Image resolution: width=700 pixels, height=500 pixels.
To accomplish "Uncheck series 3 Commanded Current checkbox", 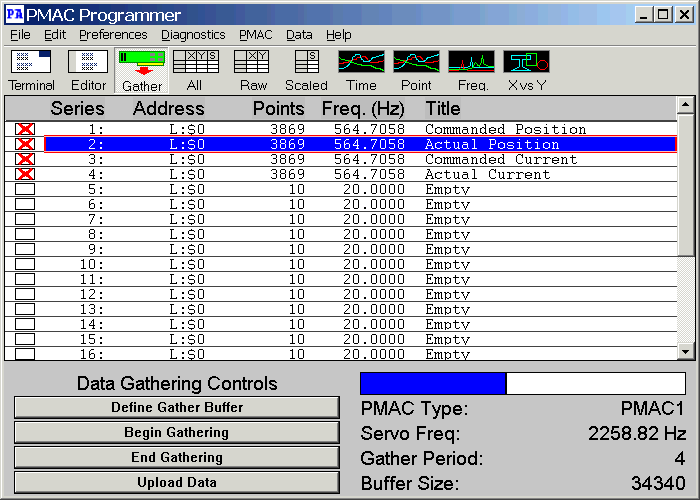I will pyautogui.click(x=25, y=159).
